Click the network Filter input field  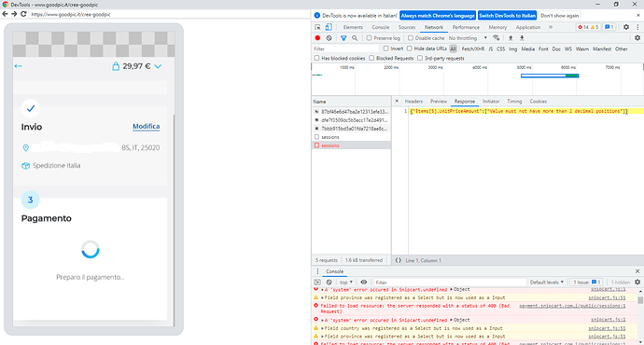pos(346,48)
